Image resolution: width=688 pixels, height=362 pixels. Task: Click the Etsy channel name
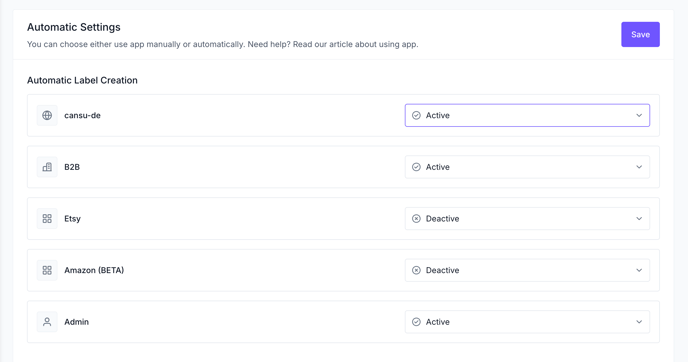(72, 219)
